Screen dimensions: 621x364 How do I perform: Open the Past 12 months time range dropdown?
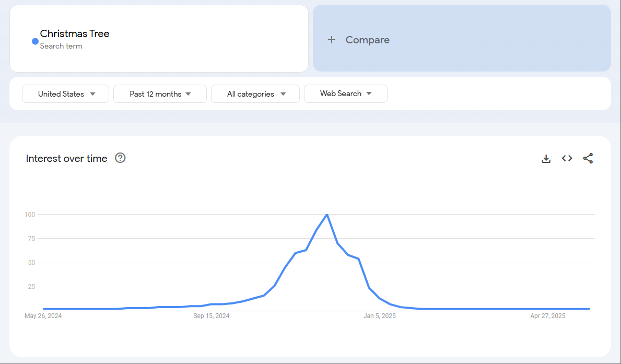pyautogui.click(x=160, y=93)
